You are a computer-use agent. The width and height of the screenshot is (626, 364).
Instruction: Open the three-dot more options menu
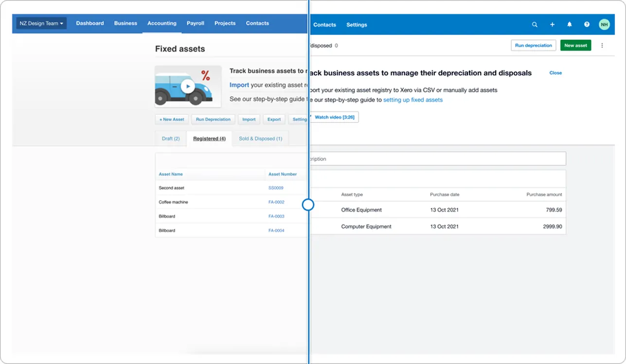(x=602, y=45)
